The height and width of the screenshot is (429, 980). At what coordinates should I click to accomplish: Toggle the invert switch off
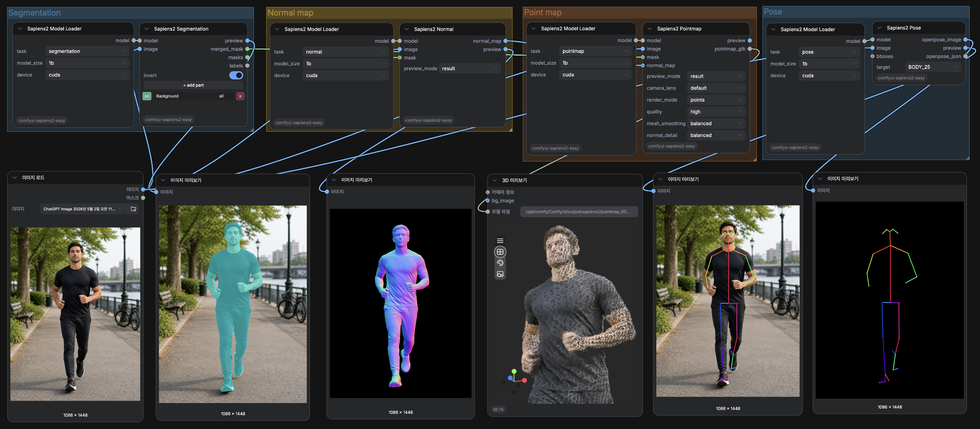pos(236,75)
